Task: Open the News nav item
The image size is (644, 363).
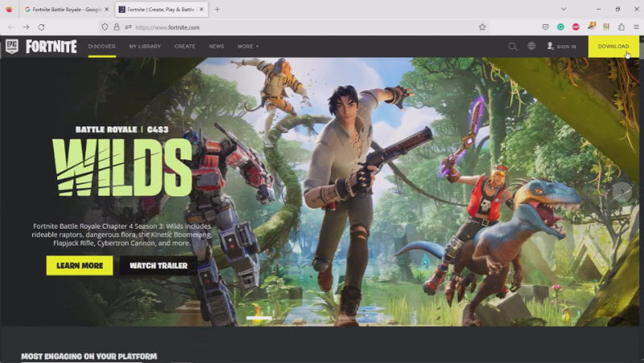Action: tap(217, 47)
